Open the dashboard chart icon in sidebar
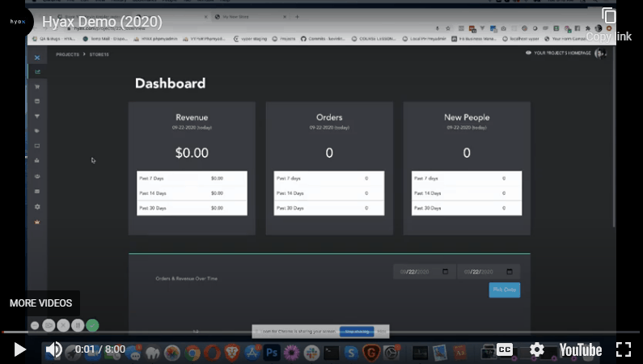 pos(37,72)
